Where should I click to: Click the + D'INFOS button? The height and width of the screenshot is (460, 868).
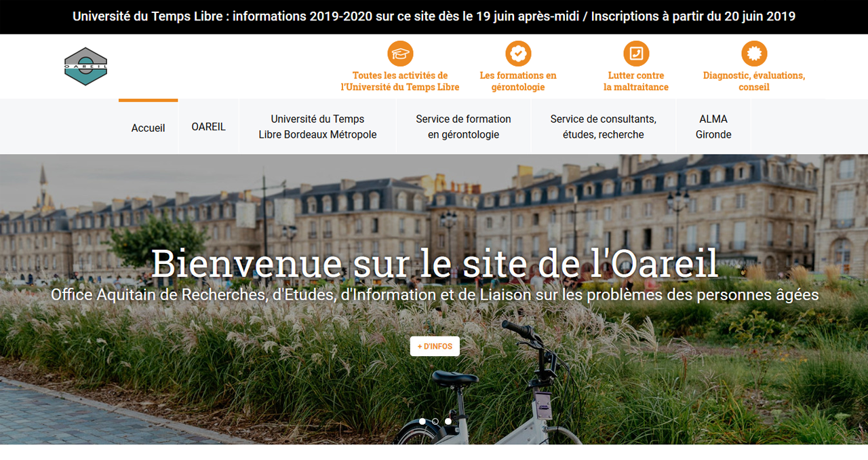[435, 346]
